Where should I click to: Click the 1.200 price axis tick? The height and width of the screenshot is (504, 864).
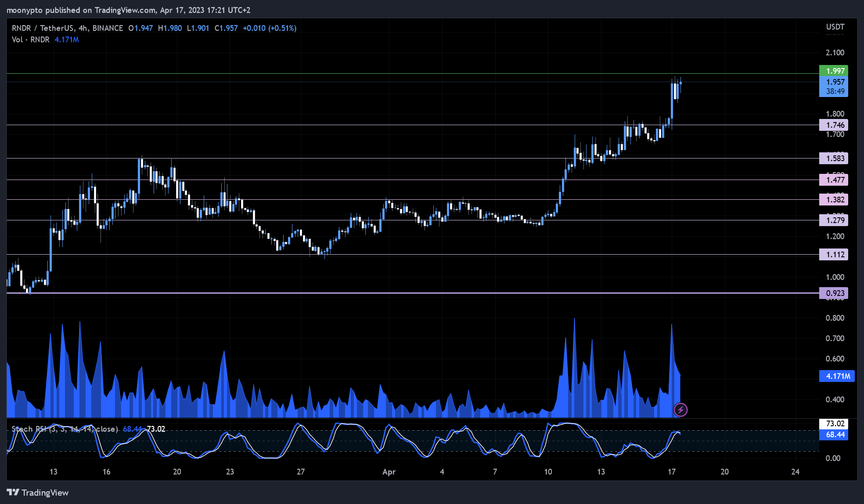(x=835, y=236)
